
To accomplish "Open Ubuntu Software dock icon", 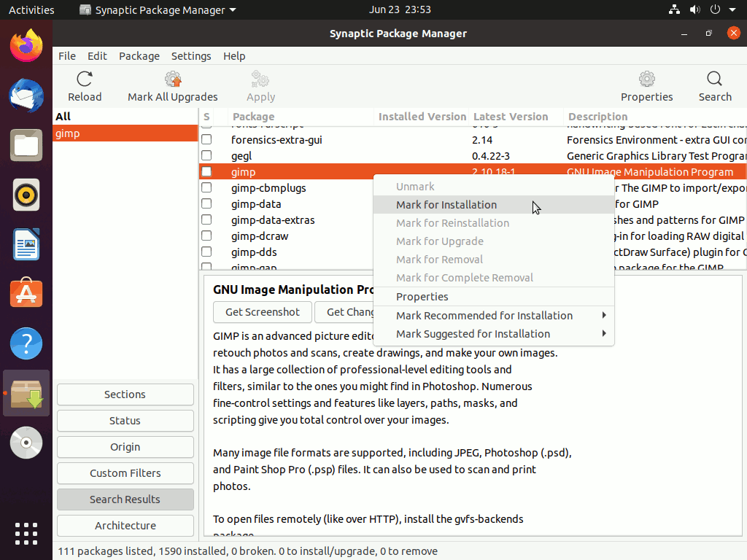I will 26,294.
